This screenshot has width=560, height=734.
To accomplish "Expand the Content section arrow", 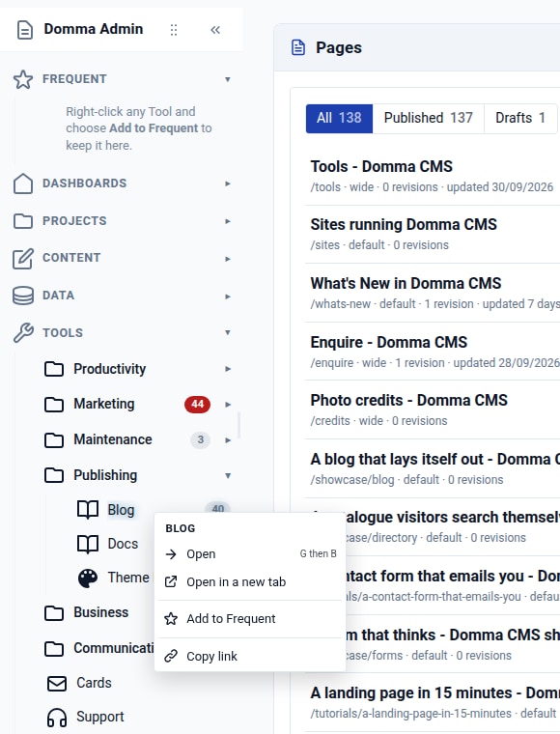I will [x=227, y=259].
